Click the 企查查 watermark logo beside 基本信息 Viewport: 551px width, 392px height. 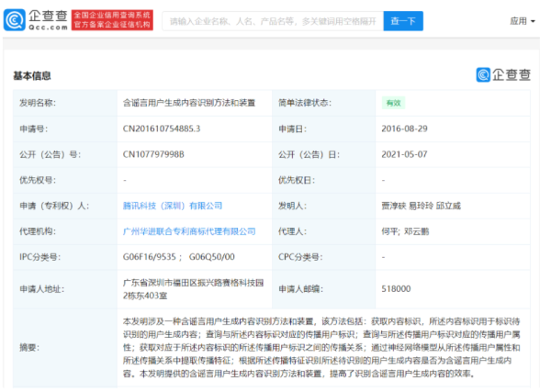click(x=501, y=75)
